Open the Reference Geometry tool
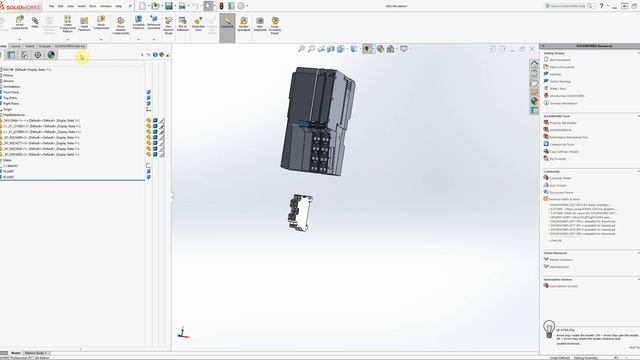 [x=154, y=23]
